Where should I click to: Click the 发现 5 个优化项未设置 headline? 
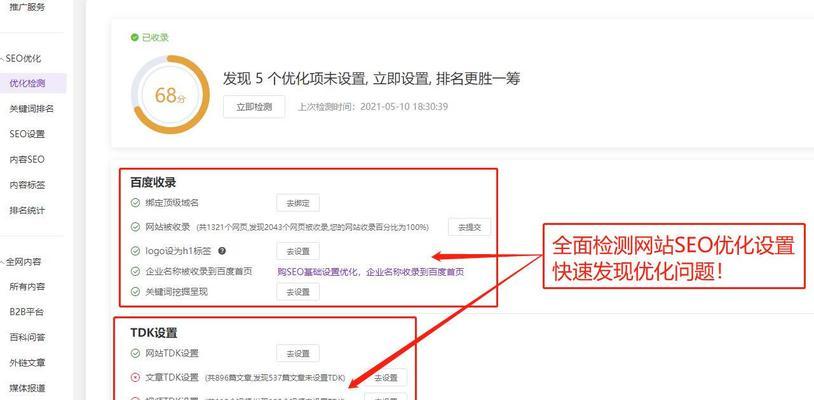pos(372,79)
